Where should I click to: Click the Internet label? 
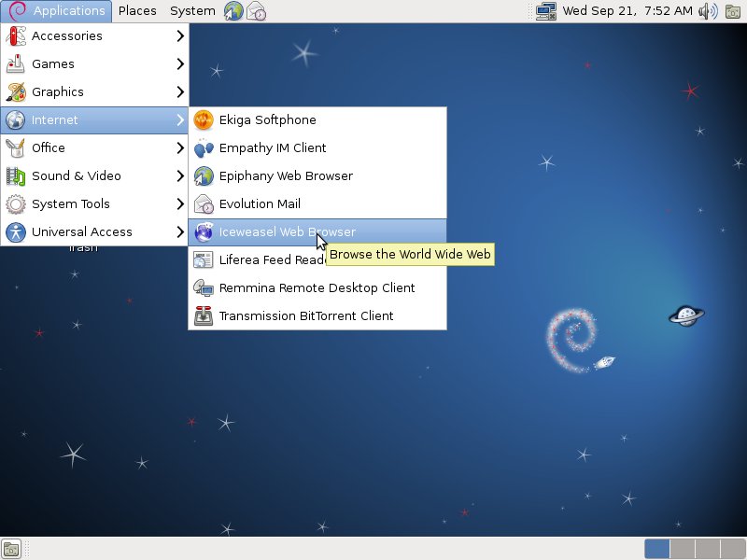pyautogui.click(x=54, y=120)
